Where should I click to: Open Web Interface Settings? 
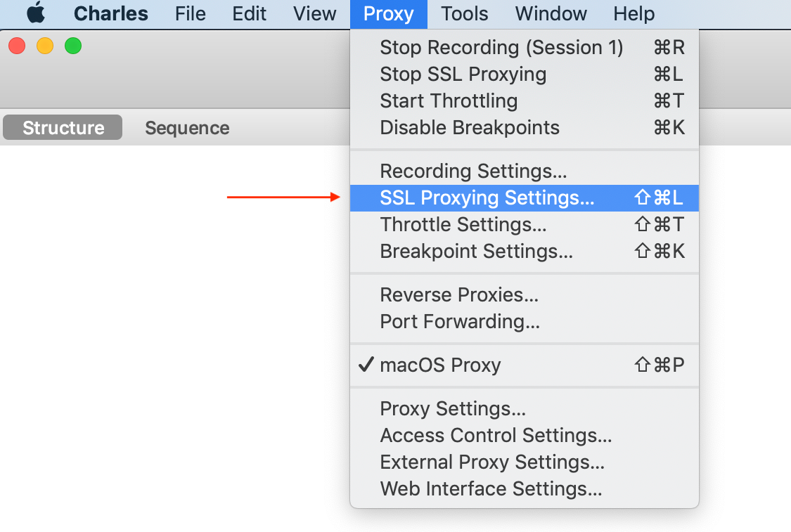(x=491, y=489)
